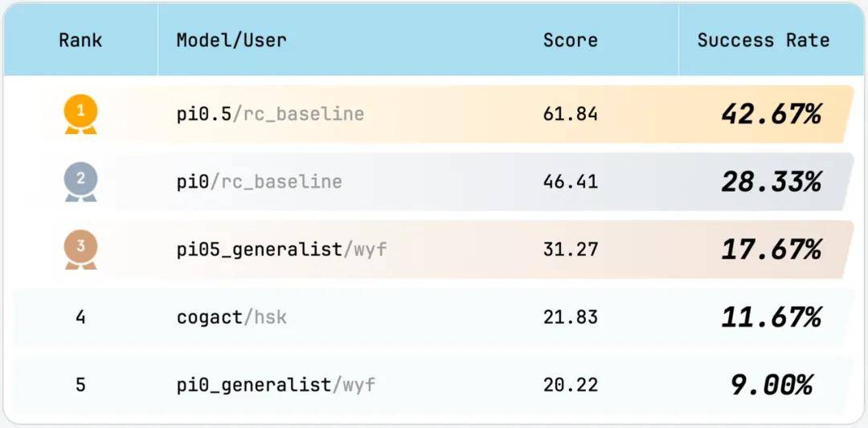The width and height of the screenshot is (868, 428).
Task: Open the pi05_generalist/wyf model entry
Action: point(281,250)
